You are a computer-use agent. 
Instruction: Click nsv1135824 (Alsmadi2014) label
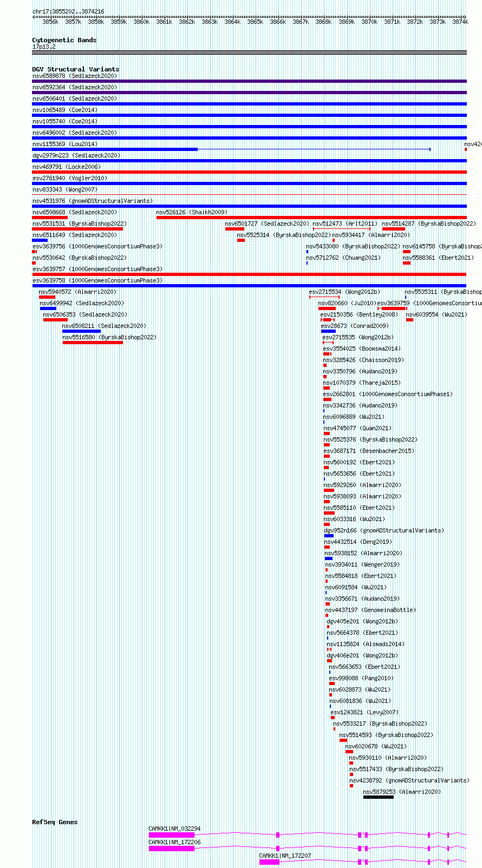[x=366, y=644]
